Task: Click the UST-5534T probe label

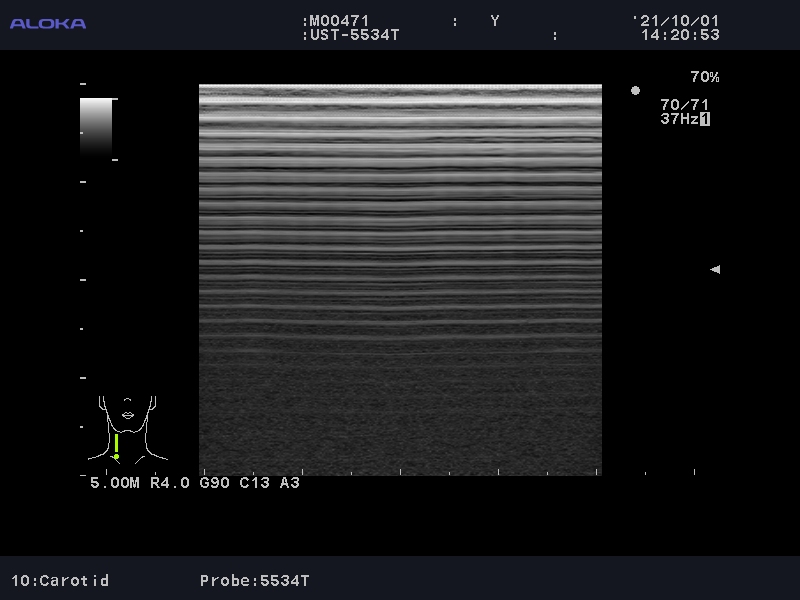Action: [354, 35]
